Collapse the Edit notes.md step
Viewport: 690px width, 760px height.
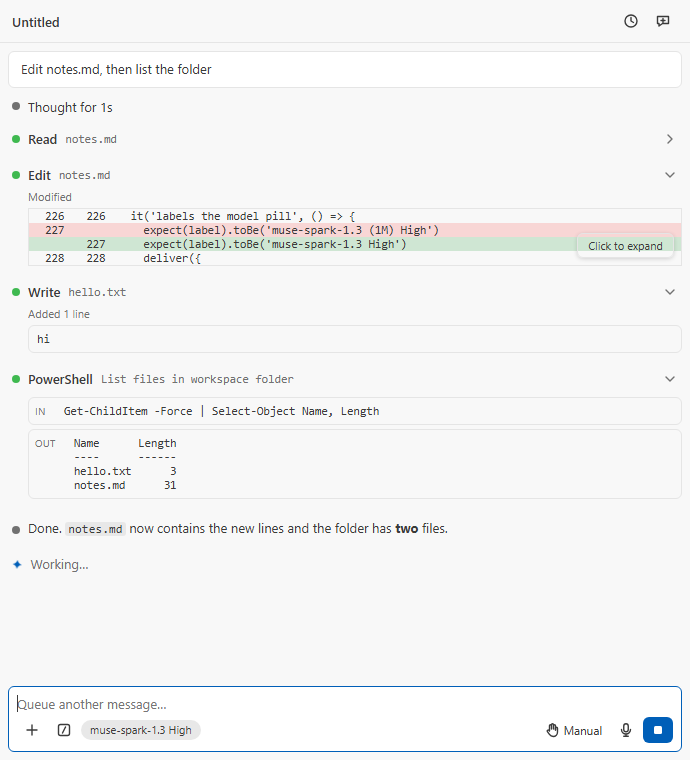[x=670, y=175]
